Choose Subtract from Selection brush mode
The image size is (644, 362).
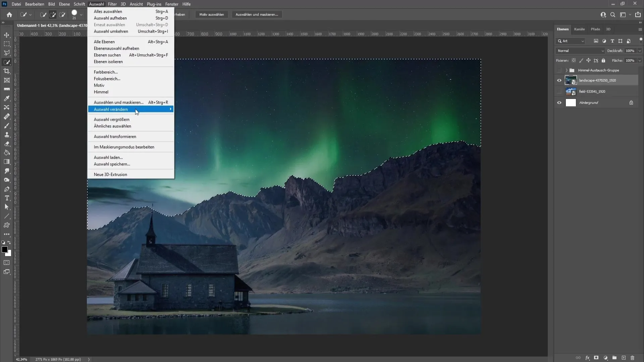[x=62, y=14]
